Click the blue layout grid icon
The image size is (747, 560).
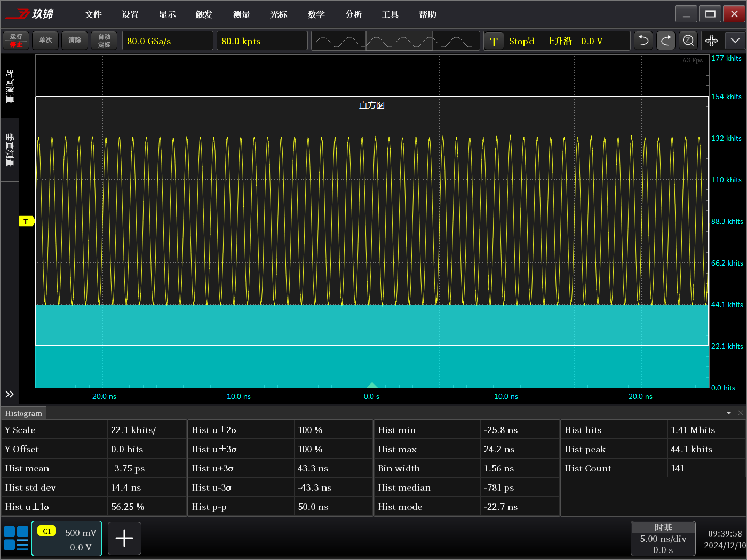16,538
